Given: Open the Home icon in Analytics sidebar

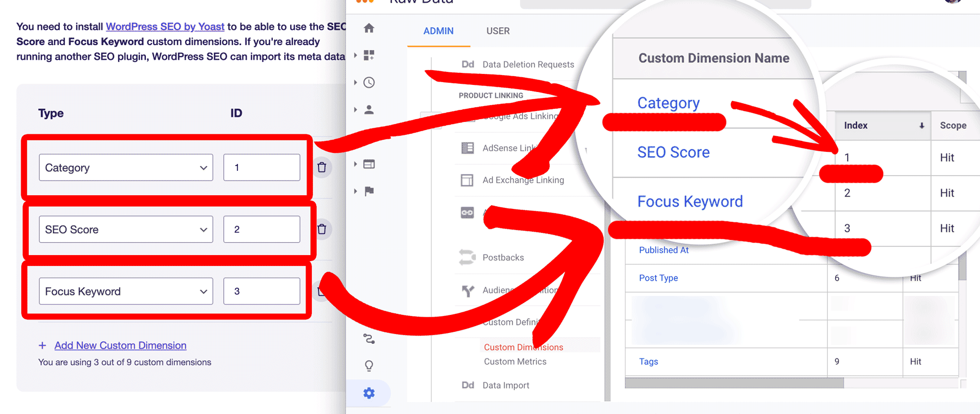Looking at the screenshot, I should click(x=369, y=28).
